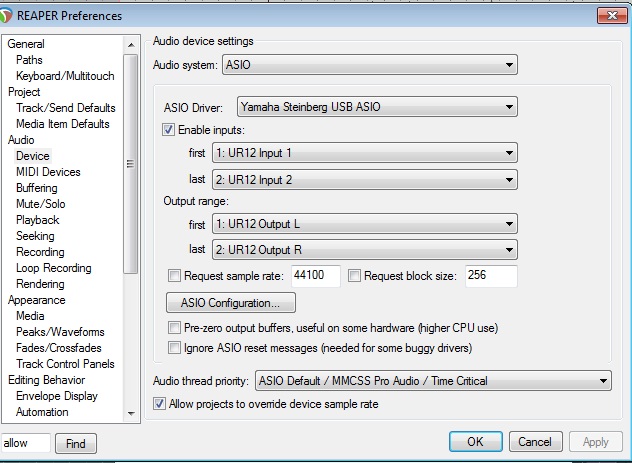Open the Recording preferences page
Image resolution: width=632 pixels, height=463 pixels.
[40, 252]
